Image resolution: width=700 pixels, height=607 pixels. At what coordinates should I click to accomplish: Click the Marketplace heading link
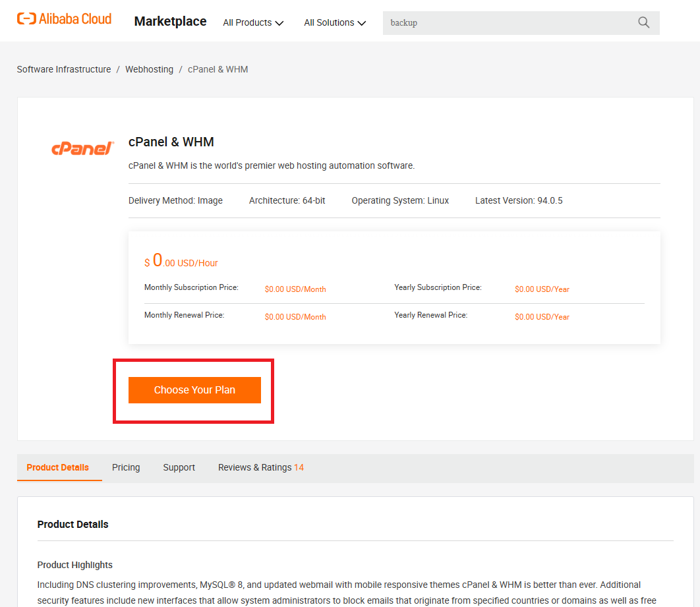click(x=170, y=22)
